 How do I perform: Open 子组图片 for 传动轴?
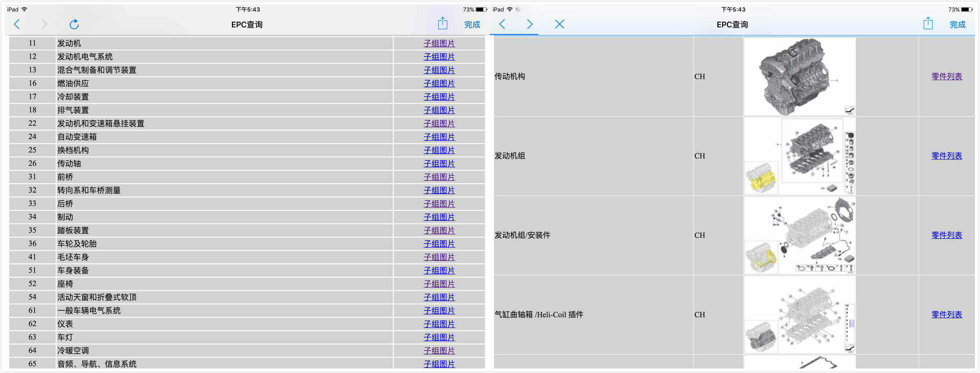(x=439, y=164)
